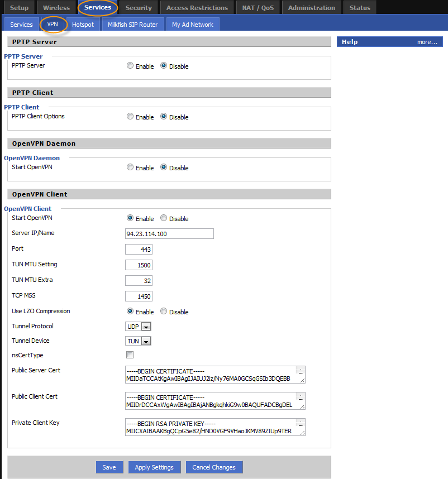Switch to the Services sub-tab

(x=21, y=25)
